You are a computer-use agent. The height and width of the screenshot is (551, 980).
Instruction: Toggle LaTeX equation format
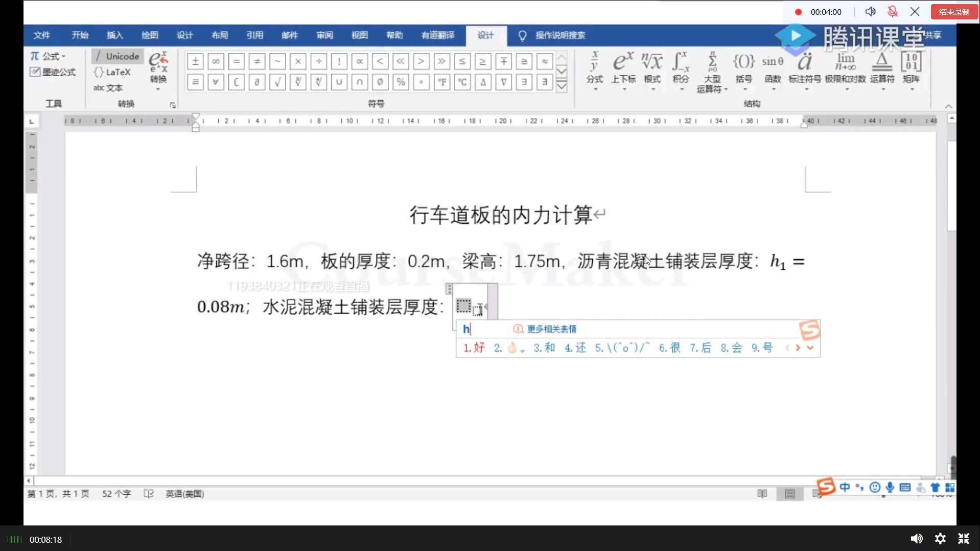pos(113,72)
